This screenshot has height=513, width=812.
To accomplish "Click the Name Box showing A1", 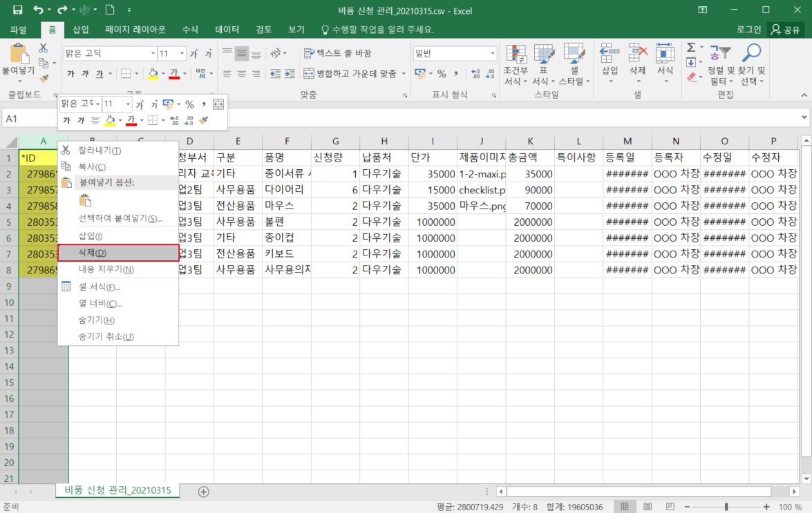I will coord(28,119).
